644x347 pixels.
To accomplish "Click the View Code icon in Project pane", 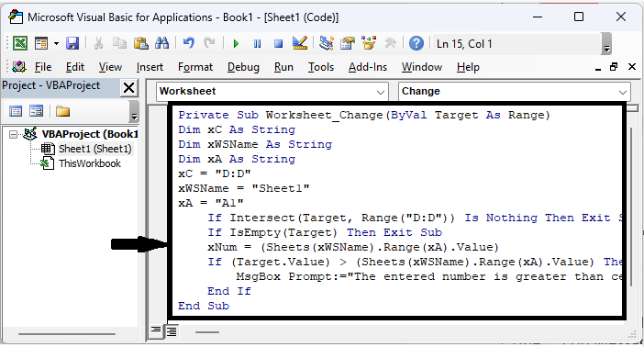I will click(16, 111).
